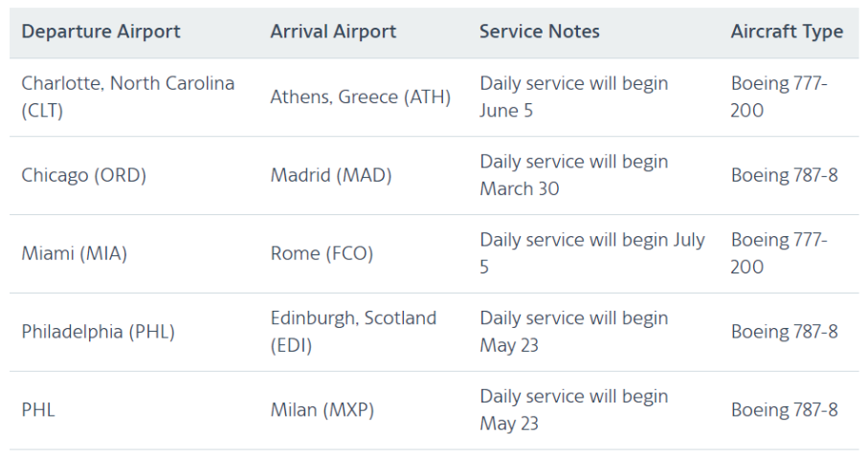Click the PHL cell in last row
Image resolution: width=868 pixels, height=457 pixels.
(x=38, y=410)
